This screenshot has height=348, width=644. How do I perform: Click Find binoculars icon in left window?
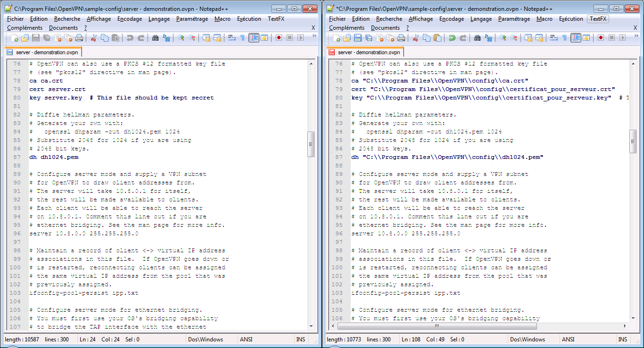155,38
